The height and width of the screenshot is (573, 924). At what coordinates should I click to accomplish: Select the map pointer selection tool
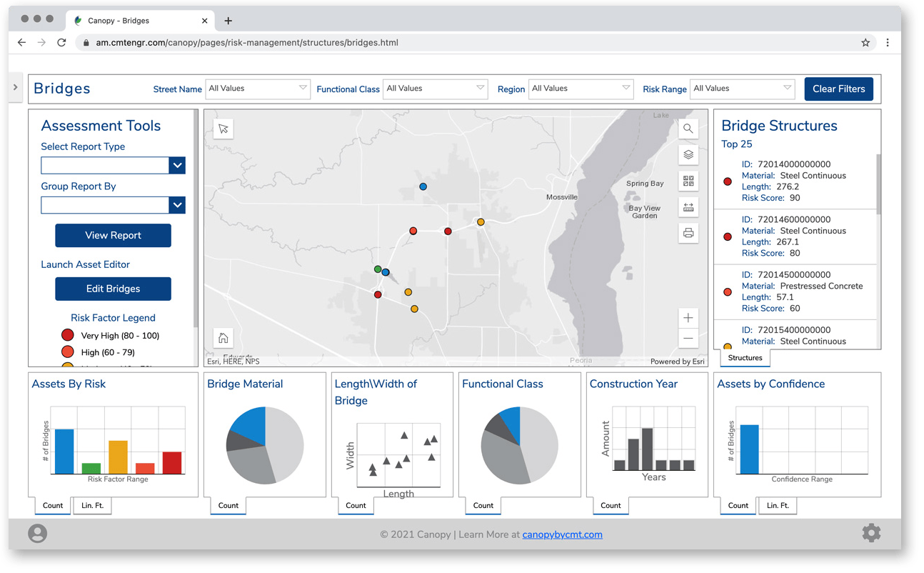[224, 129]
